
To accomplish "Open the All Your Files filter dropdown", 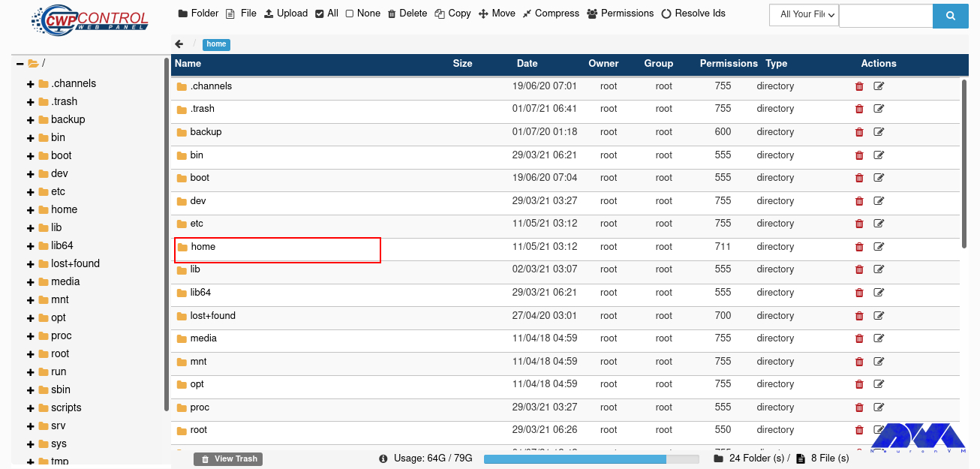I will (803, 14).
